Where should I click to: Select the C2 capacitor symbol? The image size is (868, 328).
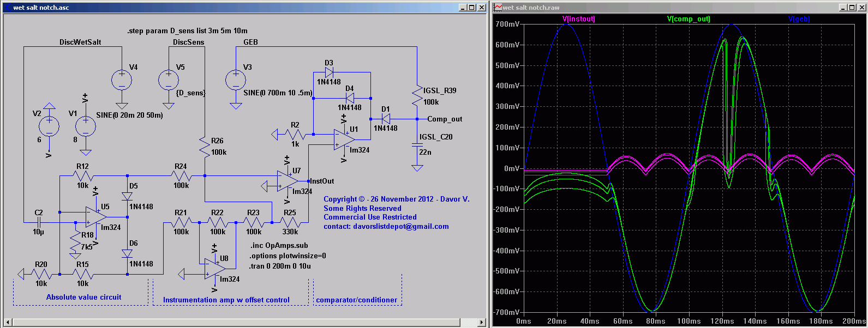(39, 222)
